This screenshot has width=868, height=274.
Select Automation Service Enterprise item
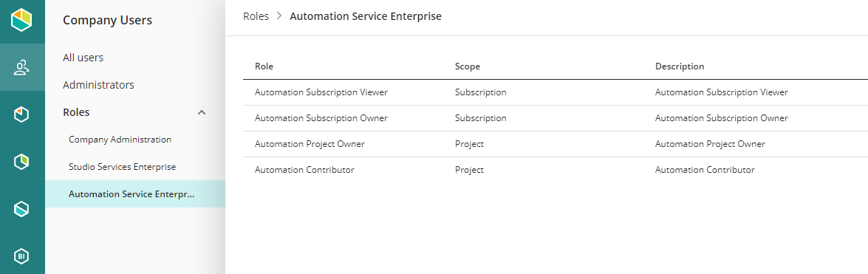tap(135, 194)
